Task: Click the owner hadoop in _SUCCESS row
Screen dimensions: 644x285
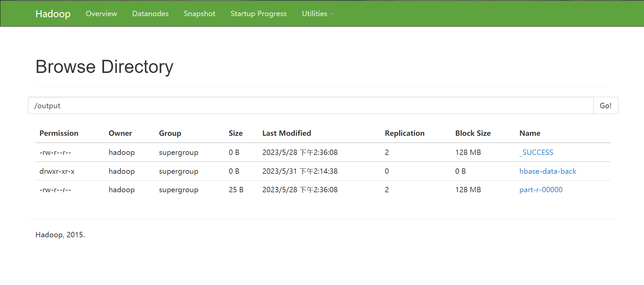Action: [x=121, y=152]
